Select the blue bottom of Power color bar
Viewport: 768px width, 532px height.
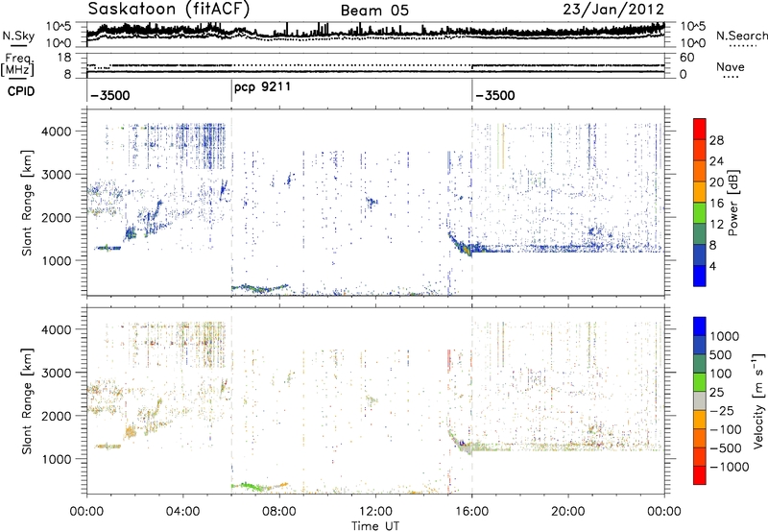[700, 276]
